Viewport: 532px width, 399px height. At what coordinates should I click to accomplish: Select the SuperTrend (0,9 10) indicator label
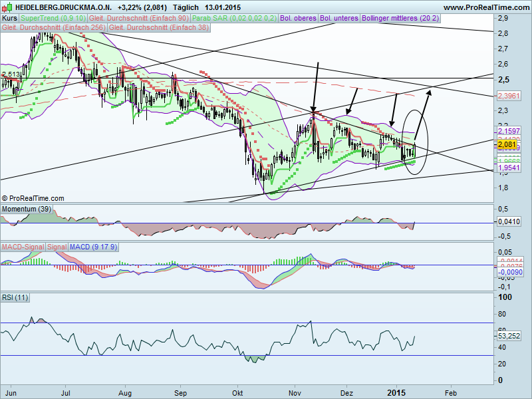pyautogui.click(x=53, y=19)
